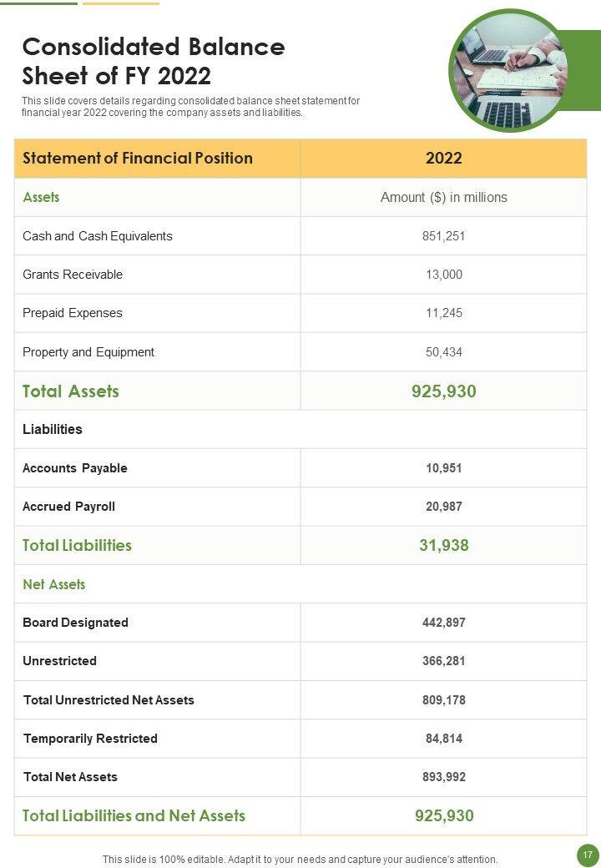Viewport: 601px width, 868px height.
Task: Click the circular laptop photo thumbnail
Action: point(509,70)
